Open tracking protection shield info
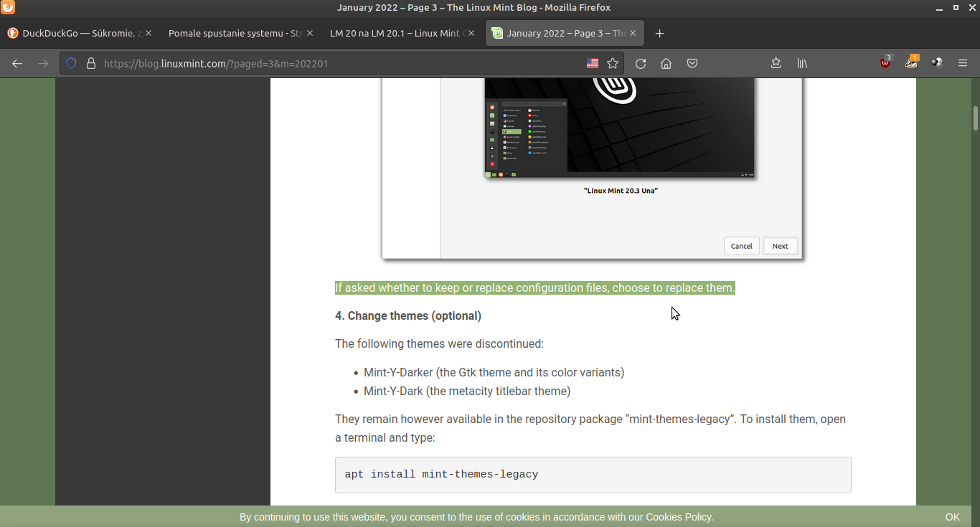The image size is (980, 527). point(71,63)
